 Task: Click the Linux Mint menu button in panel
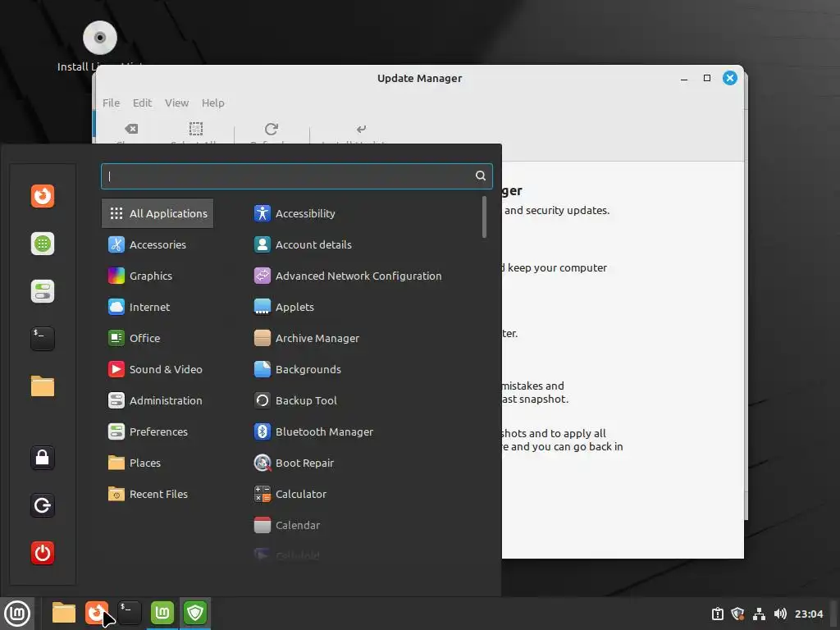[17, 614]
